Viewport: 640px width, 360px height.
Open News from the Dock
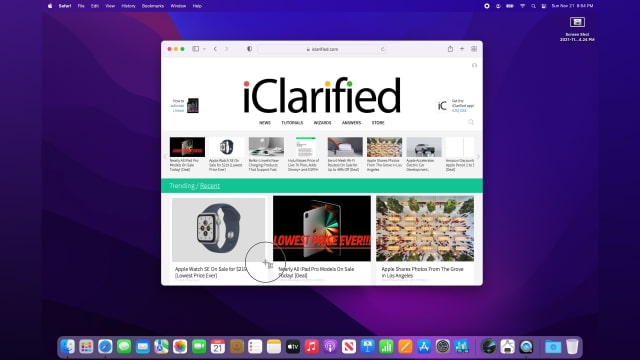coord(349,347)
